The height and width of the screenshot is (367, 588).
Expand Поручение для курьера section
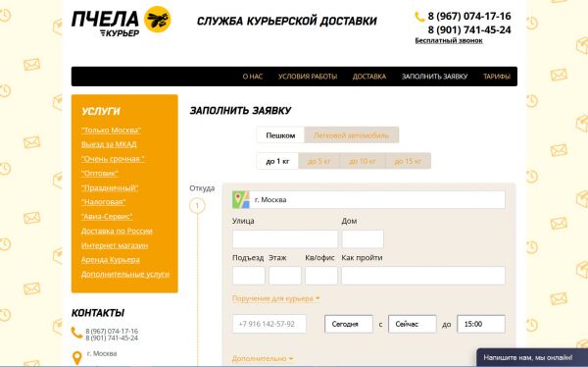pos(276,298)
